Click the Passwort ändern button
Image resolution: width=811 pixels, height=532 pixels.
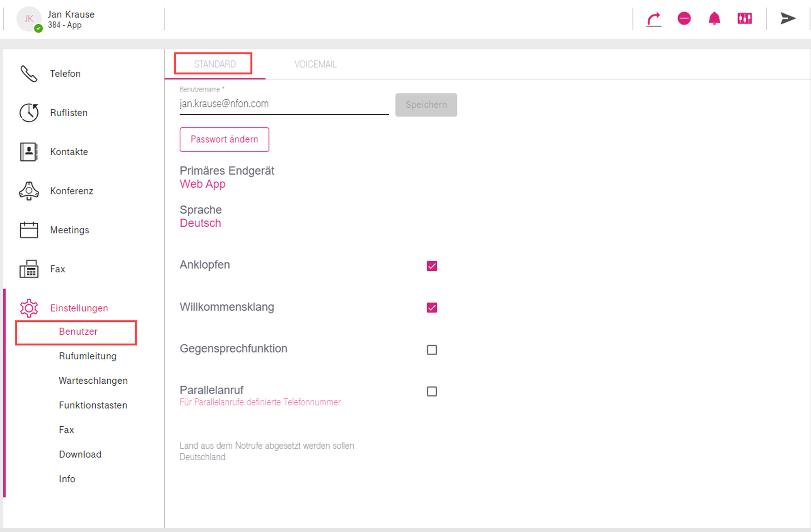click(x=224, y=139)
